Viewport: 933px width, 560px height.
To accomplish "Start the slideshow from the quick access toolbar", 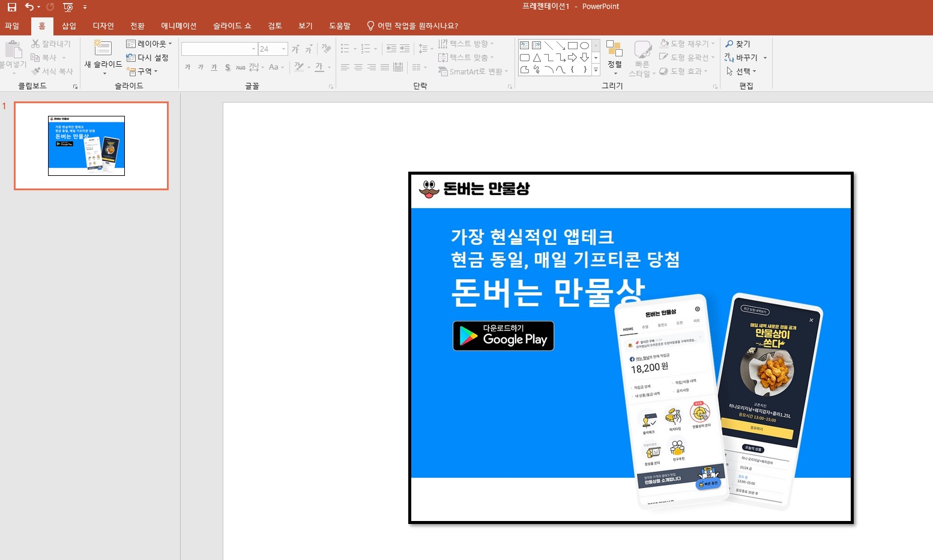I will (68, 7).
